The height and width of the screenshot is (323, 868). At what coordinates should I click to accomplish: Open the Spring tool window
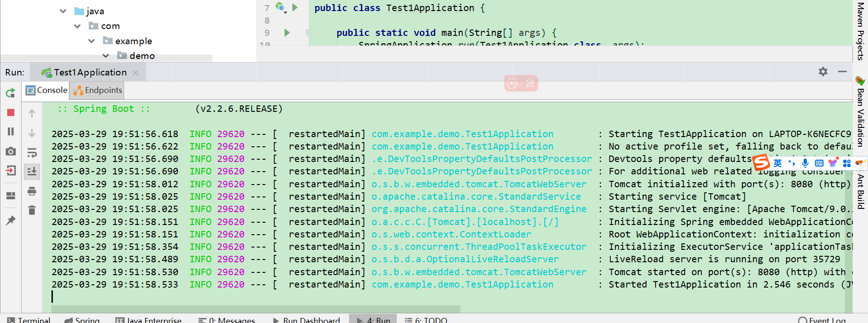82,319
